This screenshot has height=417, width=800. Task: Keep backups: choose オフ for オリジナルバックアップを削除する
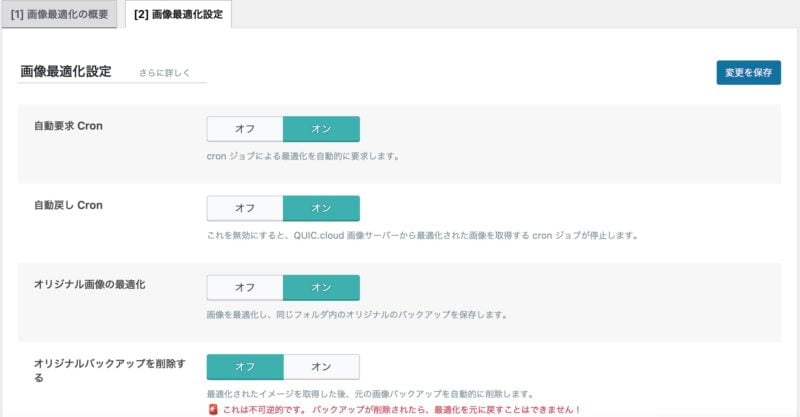coord(245,366)
